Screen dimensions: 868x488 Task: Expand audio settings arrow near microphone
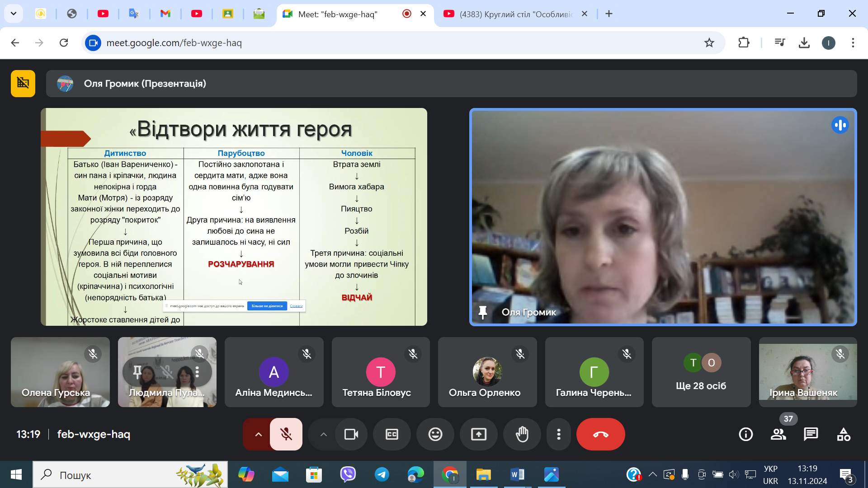pos(258,434)
